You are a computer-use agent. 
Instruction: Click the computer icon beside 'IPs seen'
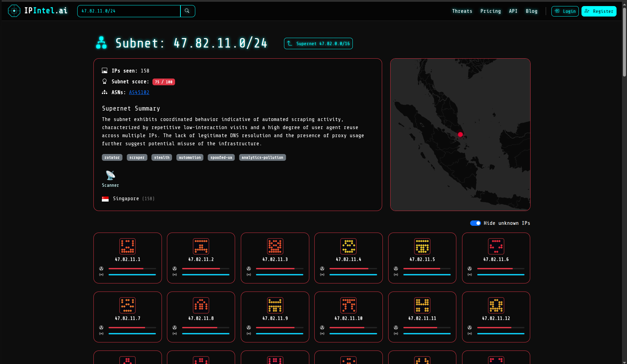105,70
